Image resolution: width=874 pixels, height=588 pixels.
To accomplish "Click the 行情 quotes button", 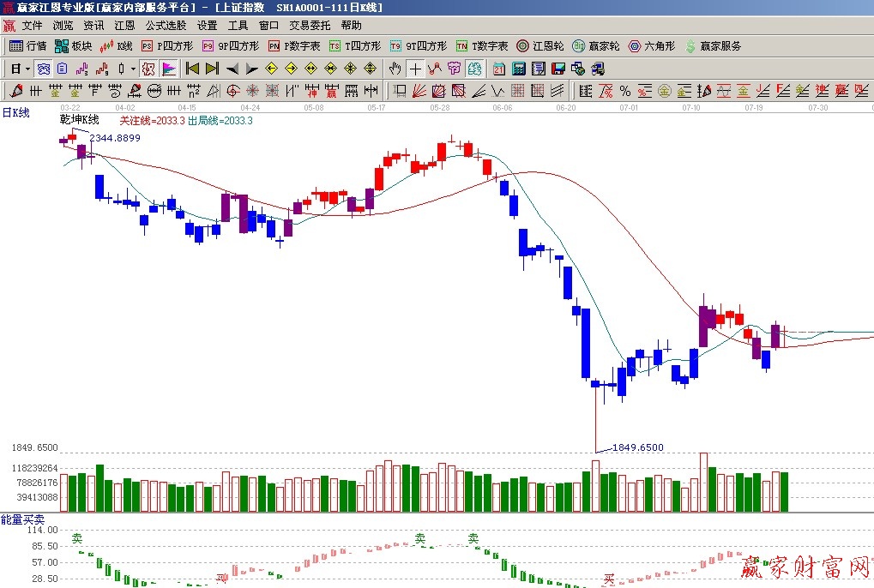I will (27, 45).
